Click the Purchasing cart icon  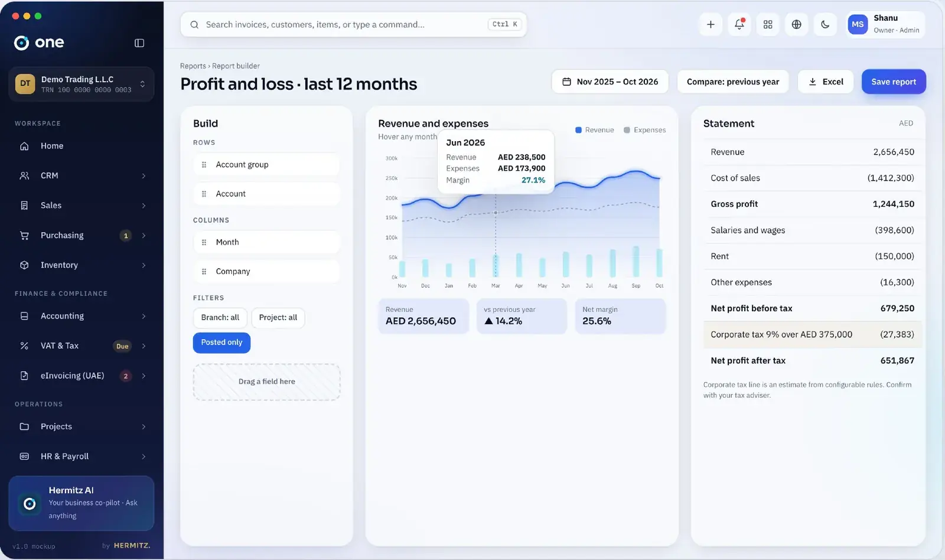click(24, 235)
